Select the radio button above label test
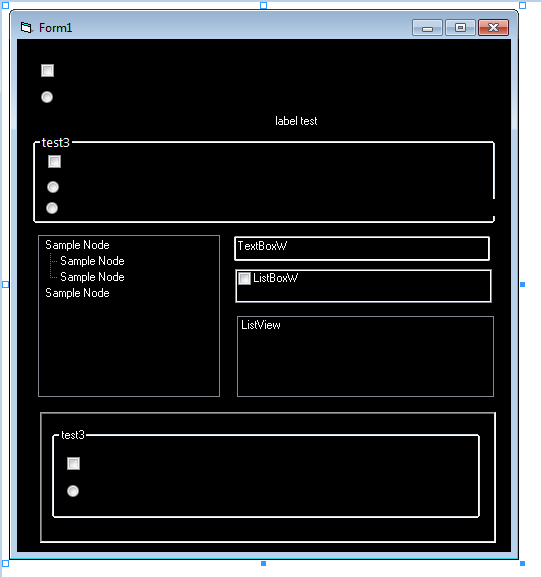 point(47,97)
